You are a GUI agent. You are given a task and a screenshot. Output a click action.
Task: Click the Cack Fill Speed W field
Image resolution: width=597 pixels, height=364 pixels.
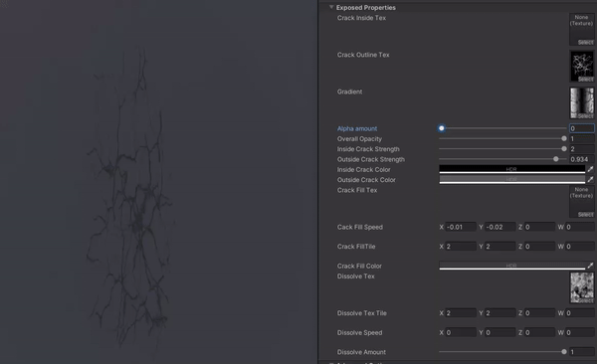tap(579, 227)
